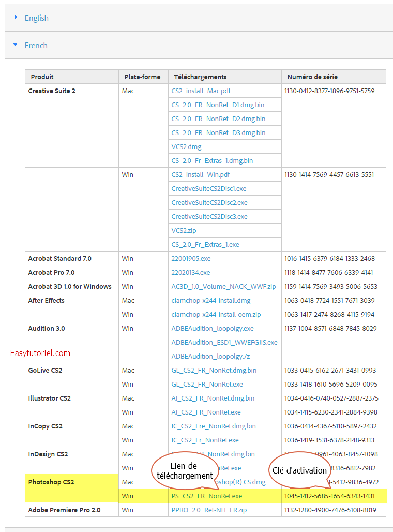Click Acrobat 3D 1.0 for Windows cell

pos(71,286)
